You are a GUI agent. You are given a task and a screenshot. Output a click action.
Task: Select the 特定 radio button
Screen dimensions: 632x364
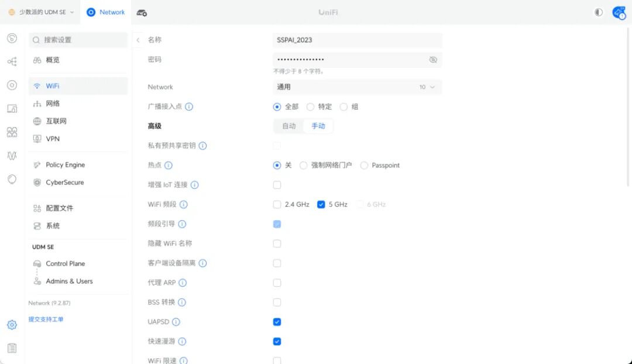310,107
